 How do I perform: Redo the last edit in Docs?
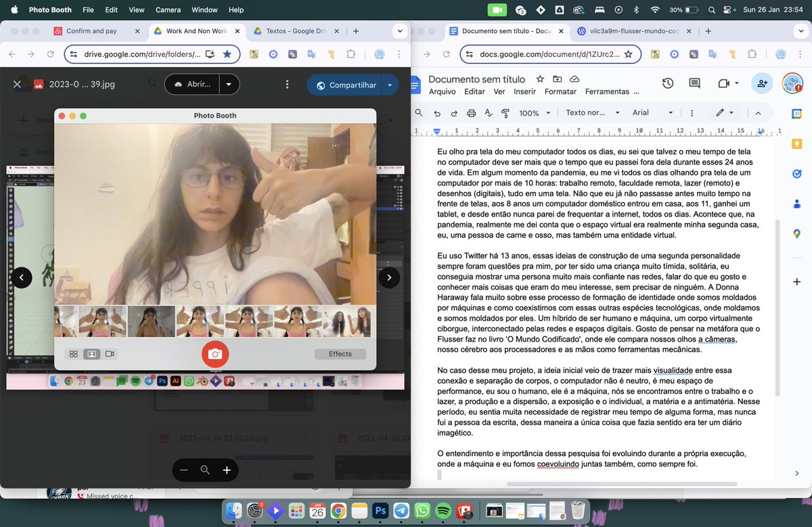454,113
